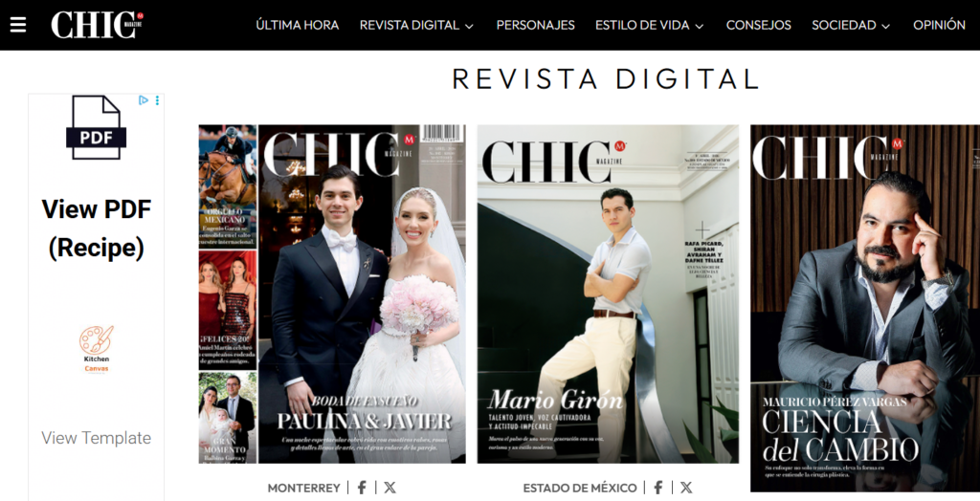Share Estado de México edition on X
Image resolution: width=980 pixels, height=501 pixels.
[x=686, y=488]
